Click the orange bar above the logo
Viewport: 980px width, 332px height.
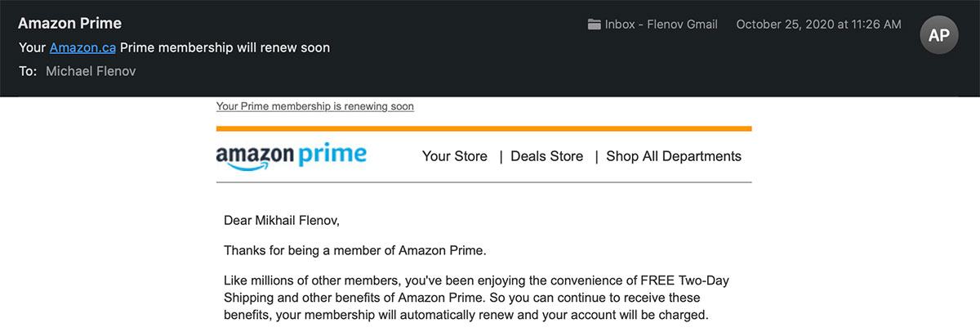483,128
